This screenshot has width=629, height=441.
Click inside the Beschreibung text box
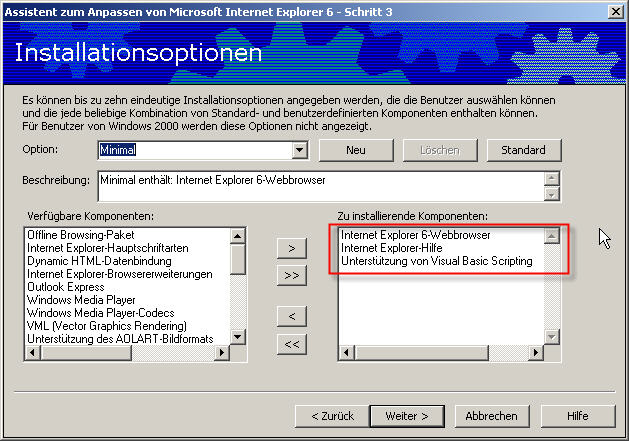coord(321,186)
